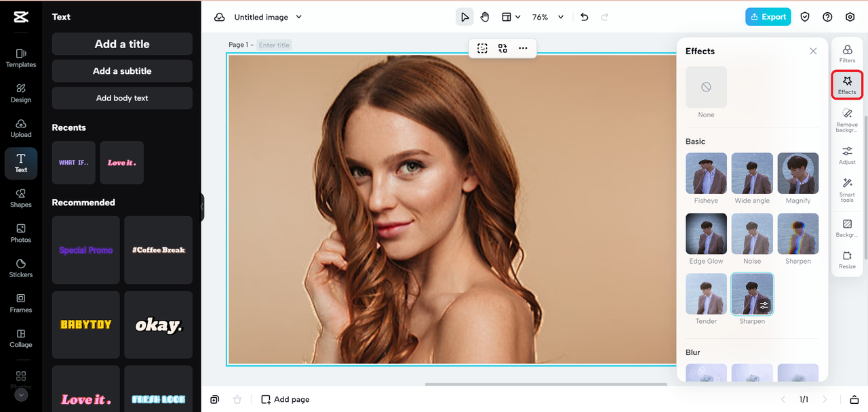
Task: Apply the Noise effect
Action: coord(752,234)
